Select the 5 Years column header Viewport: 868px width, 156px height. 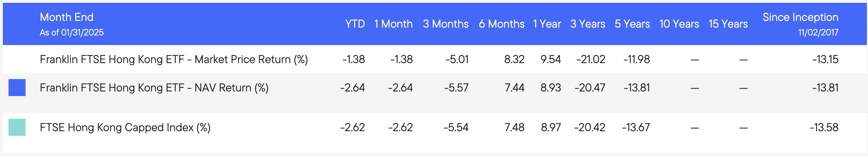[632, 24]
